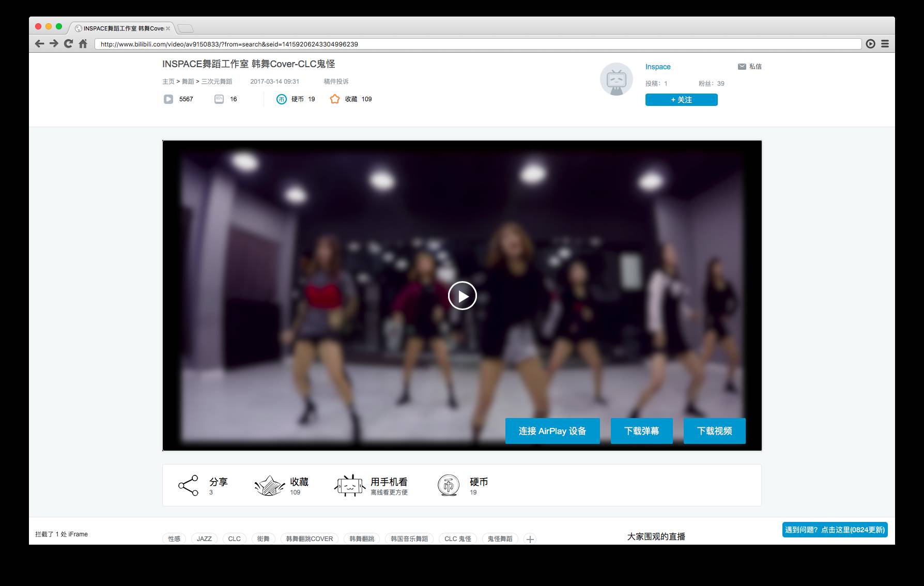The width and height of the screenshot is (924, 586).
Task: Select the JAZZ tag
Action: coord(204,538)
